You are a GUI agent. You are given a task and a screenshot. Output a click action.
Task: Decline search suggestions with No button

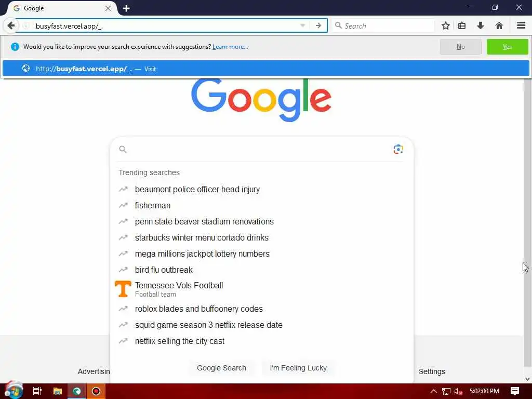pos(460,47)
